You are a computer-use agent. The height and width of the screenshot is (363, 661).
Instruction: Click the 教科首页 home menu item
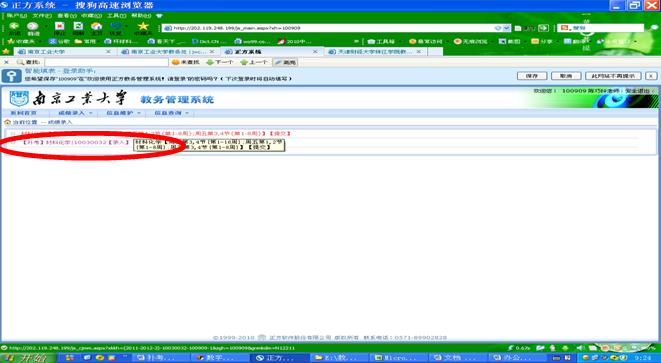(x=23, y=113)
